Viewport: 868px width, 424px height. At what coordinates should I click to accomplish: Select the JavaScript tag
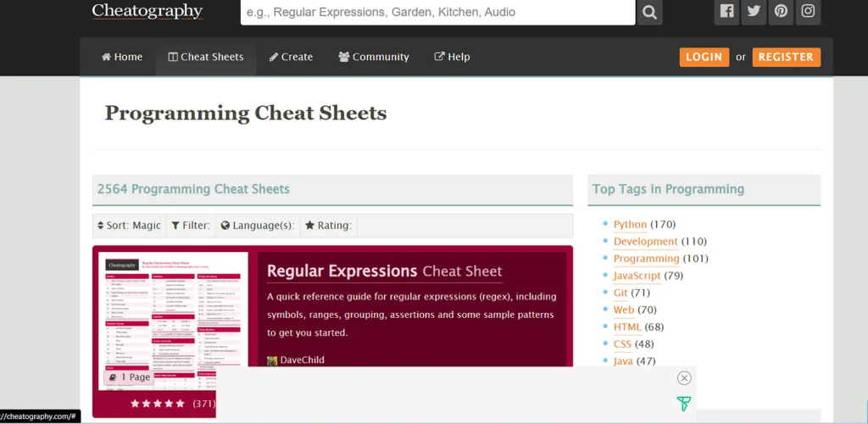pyautogui.click(x=637, y=276)
